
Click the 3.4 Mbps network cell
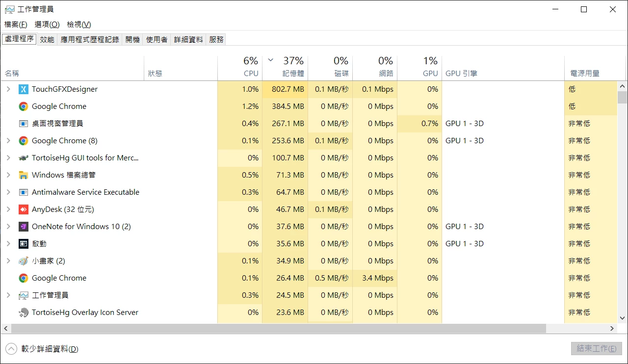(375, 278)
